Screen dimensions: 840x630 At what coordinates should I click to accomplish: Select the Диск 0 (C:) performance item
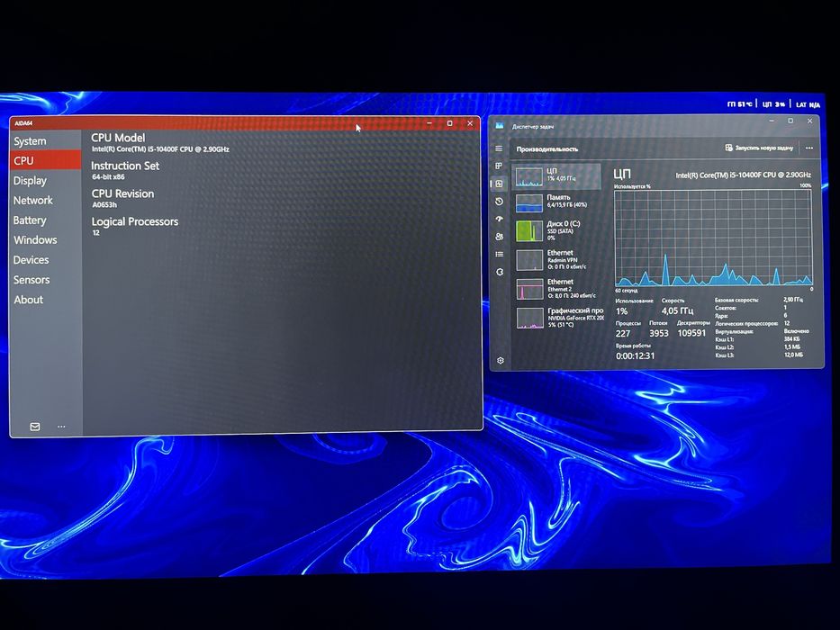[x=557, y=231]
